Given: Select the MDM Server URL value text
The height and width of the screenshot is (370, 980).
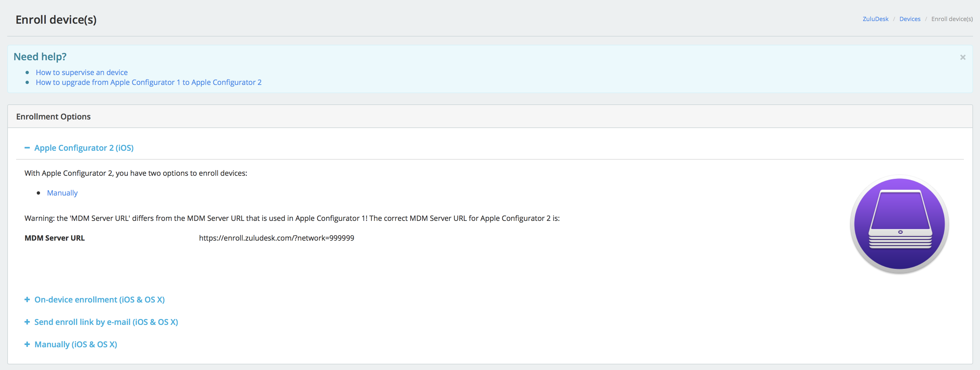Looking at the screenshot, I should [x=276, y=238].
